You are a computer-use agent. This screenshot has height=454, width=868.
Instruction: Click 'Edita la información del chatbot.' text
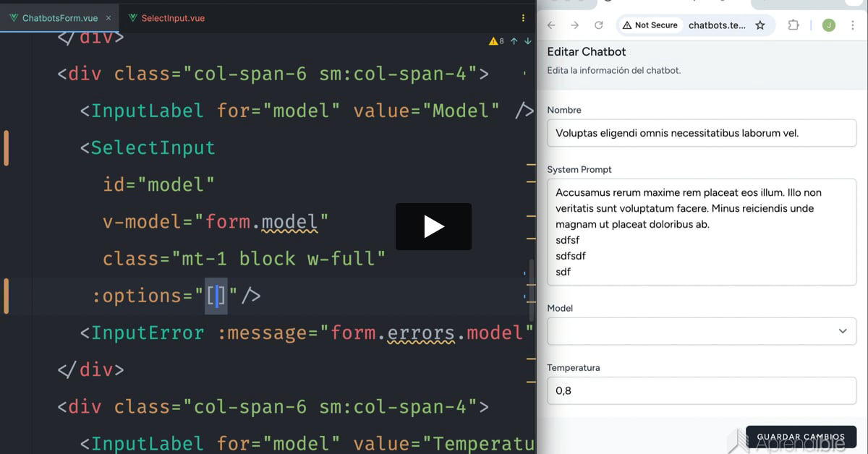(614, 70)
